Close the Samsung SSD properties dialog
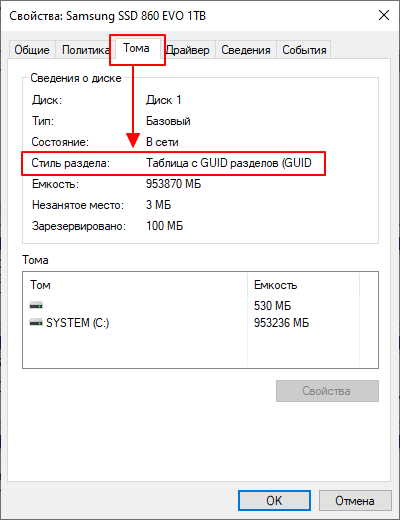400x520 pixels. pos(384,15)
